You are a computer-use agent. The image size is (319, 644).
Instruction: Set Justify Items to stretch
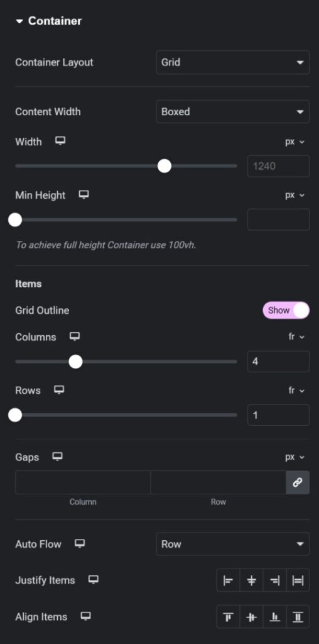pyautogui.click(x=298, y=580)
